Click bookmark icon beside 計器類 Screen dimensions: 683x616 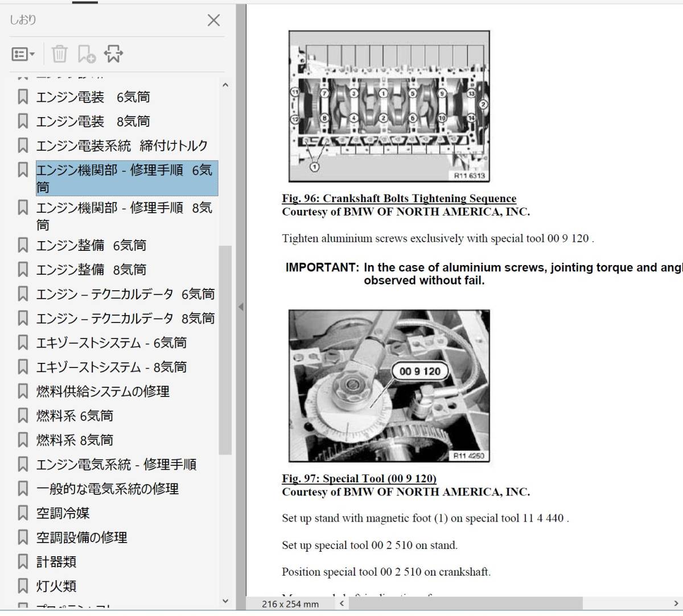pos(23,563)
